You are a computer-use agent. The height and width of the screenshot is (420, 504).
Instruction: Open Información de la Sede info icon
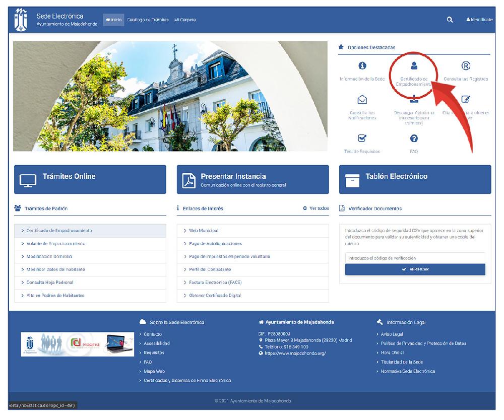click(x=362, y=66)
